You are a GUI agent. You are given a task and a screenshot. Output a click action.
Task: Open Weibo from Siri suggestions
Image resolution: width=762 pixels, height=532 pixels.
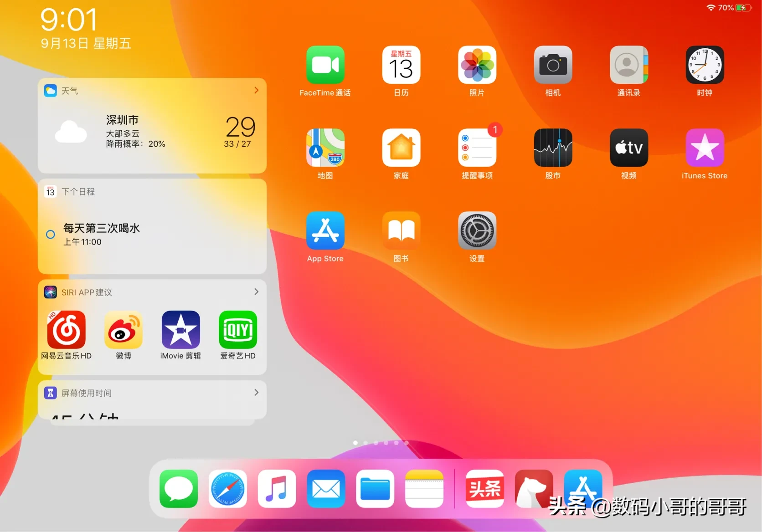[124, 330]
